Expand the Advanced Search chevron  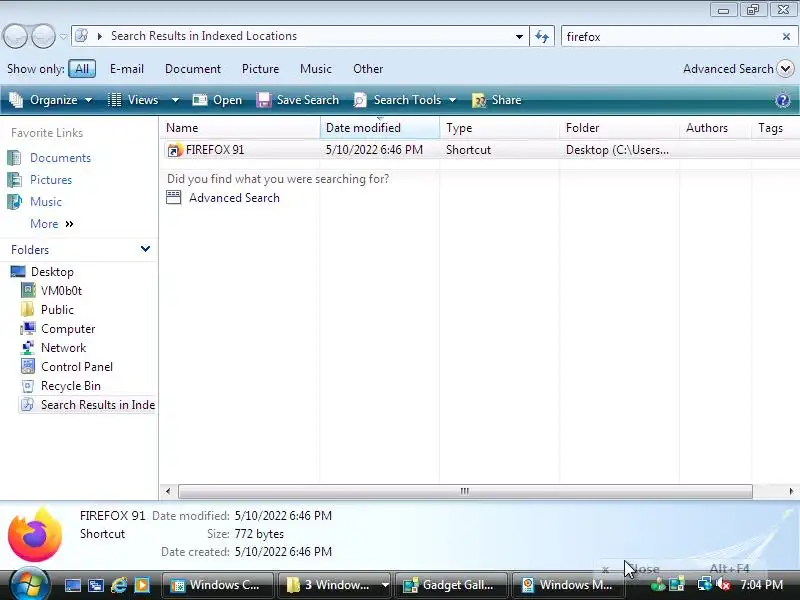coord(785,68)
